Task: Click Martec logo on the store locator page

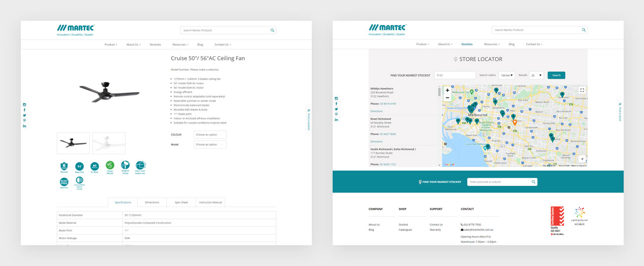Action: (388, 30)
